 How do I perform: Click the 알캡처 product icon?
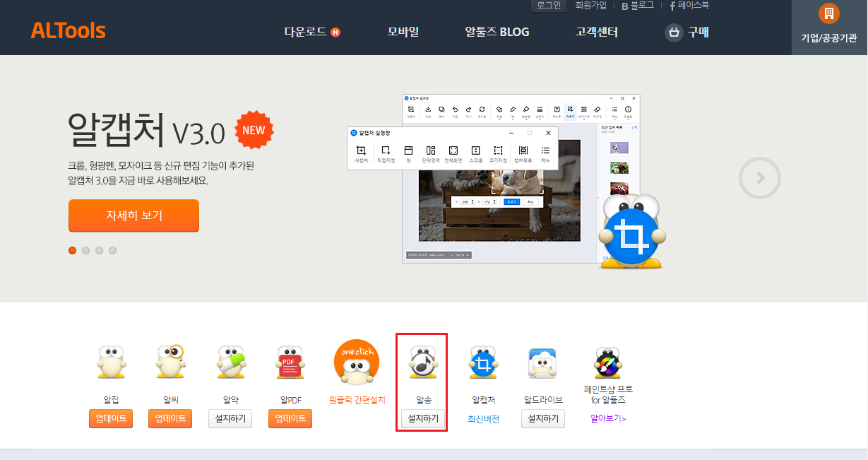483,363
